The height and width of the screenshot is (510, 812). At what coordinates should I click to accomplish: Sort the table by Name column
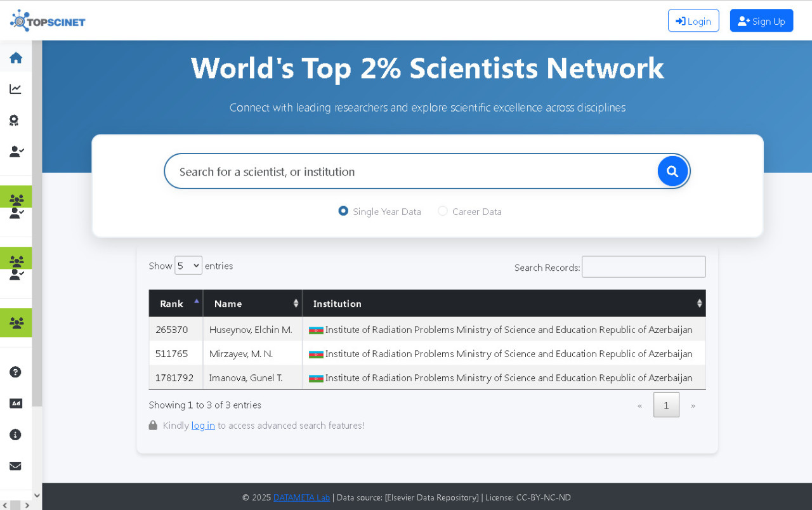pyautogui.click(x=252, y=304)
